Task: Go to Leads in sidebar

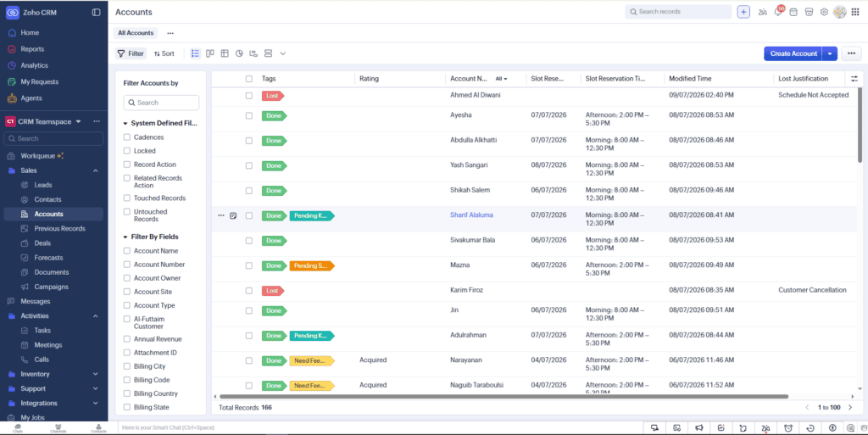Action: click(x=42, y=185)
